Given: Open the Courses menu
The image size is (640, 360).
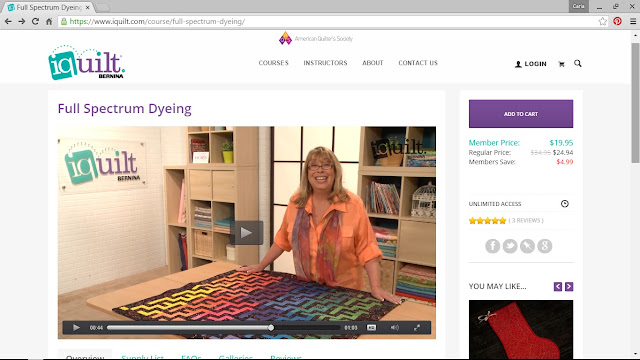Looking at the screenshot, I should point(273,63).
